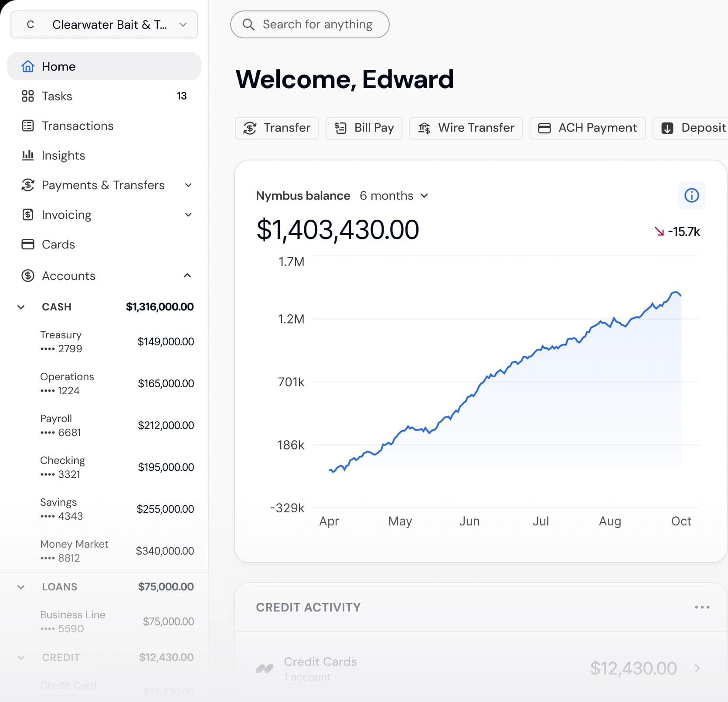The height and width of the screenshot is (702, 728).
Task: Collapse the CREDIT accounts group
Action: pyautogui.click(x=21, y=658)
